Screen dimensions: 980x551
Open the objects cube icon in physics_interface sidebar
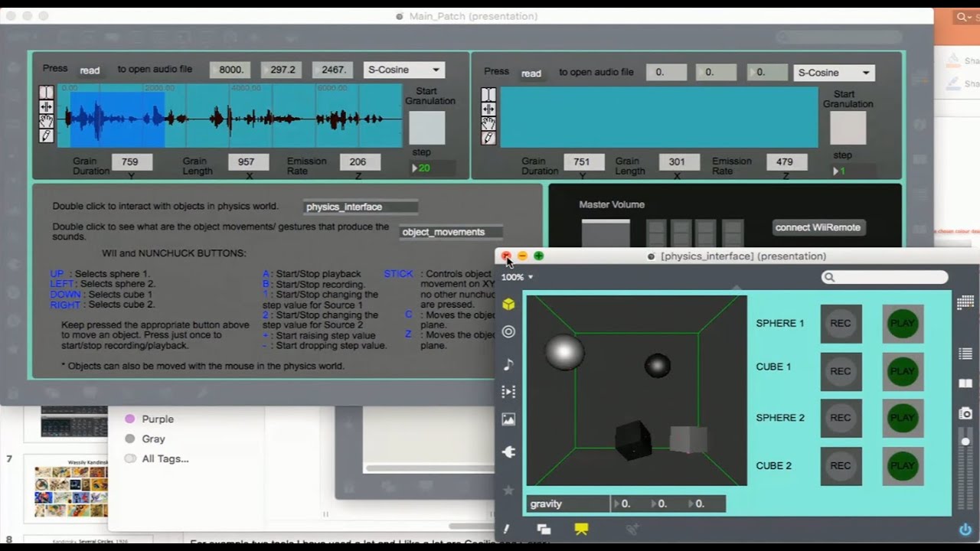pyautogui.click(x=508, y=304)
